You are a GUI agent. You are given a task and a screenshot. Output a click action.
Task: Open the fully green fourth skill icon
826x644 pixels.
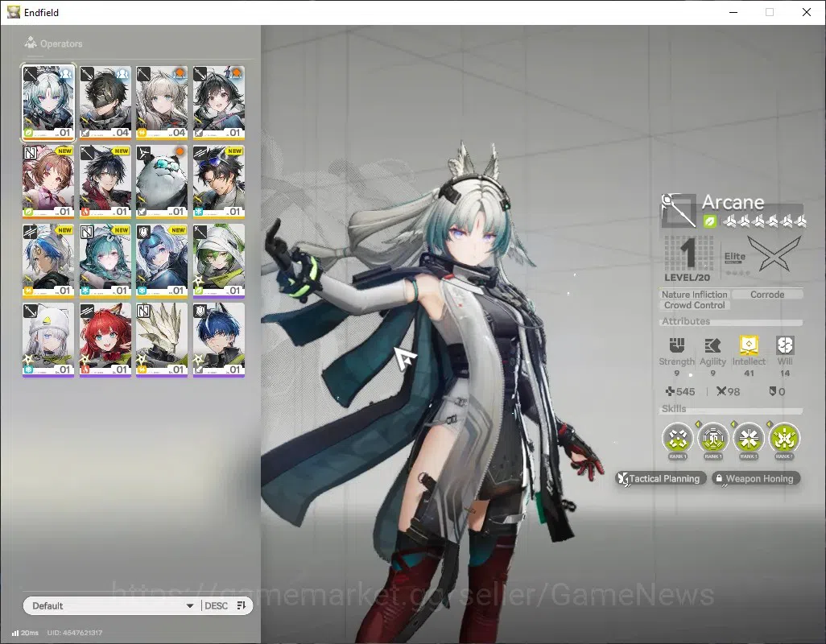tap(784, 438)
